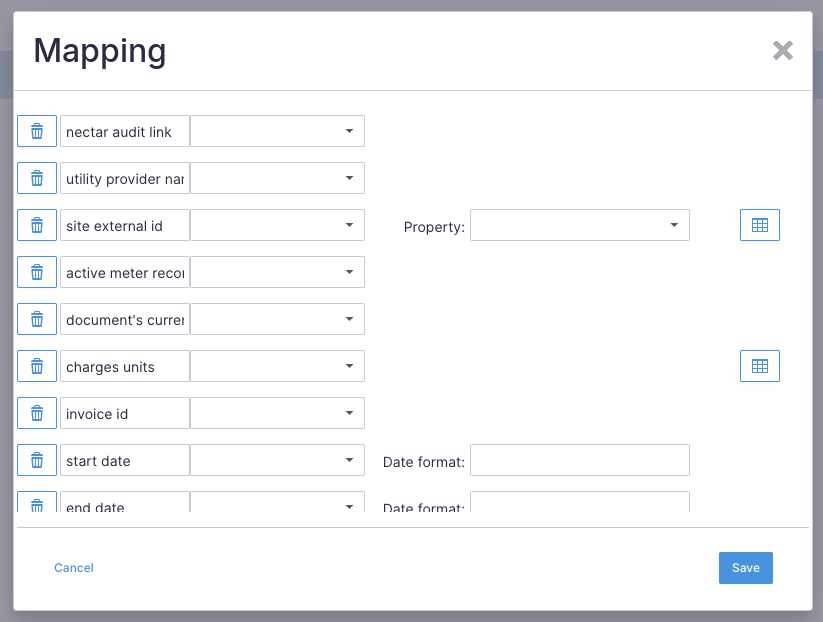Open table icon for charges units
The image size is (823, 622).
pyautogui.click(x=759, y=366)
